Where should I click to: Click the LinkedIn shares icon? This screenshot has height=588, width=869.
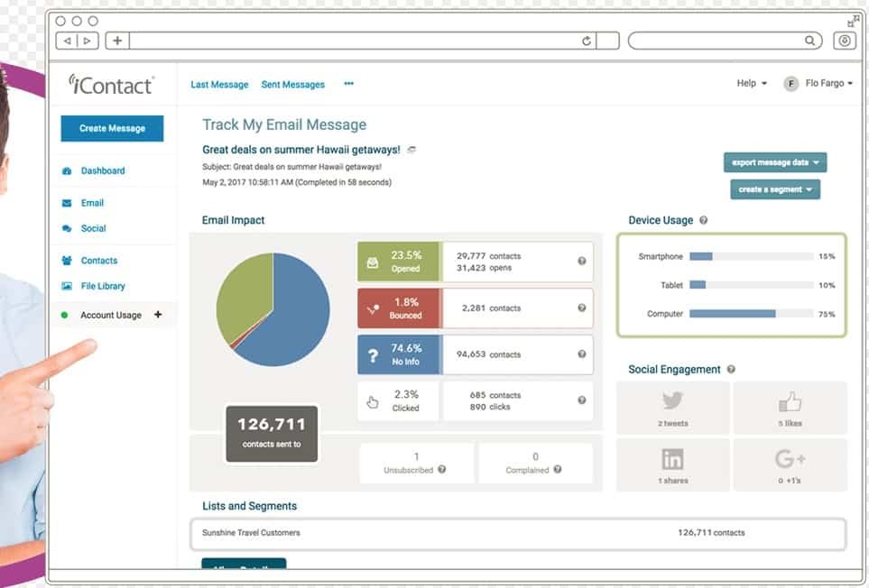tap(672, 459)
